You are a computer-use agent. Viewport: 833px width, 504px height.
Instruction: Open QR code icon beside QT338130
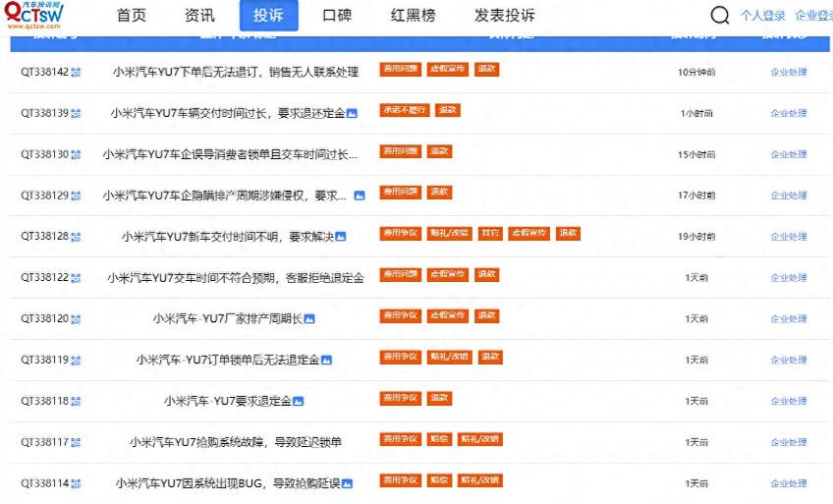(x=76, y=154)
